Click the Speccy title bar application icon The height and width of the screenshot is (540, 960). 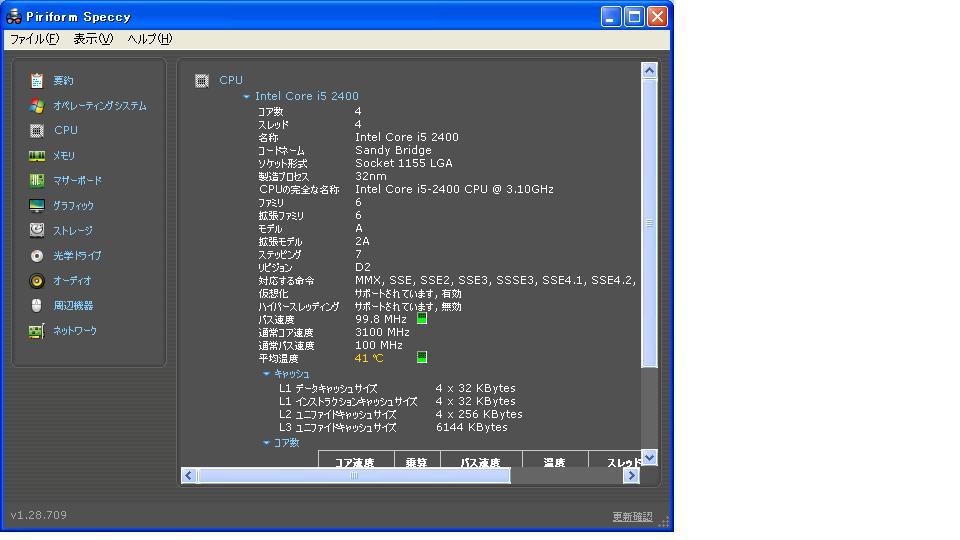[13, 16]
